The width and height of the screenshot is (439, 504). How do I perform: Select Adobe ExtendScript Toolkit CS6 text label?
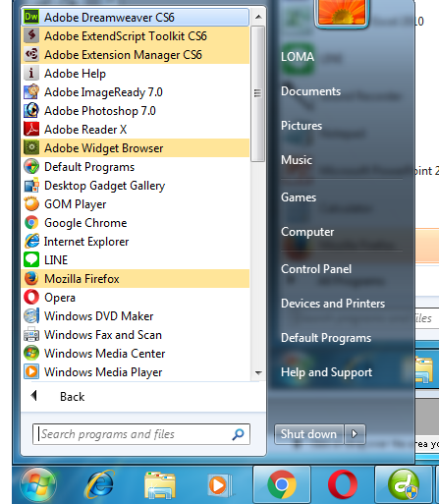click(x=126, y=36)
